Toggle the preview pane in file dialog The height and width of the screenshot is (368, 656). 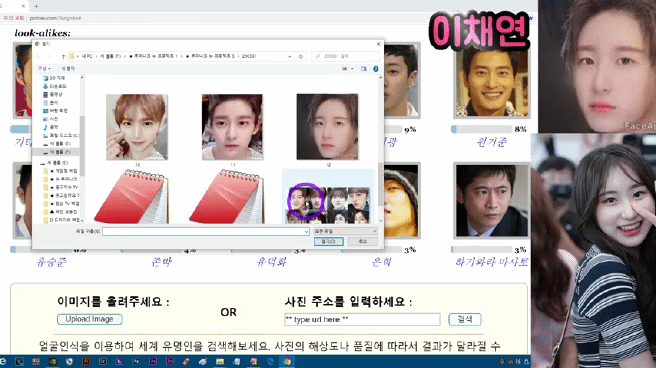[364, 69]
